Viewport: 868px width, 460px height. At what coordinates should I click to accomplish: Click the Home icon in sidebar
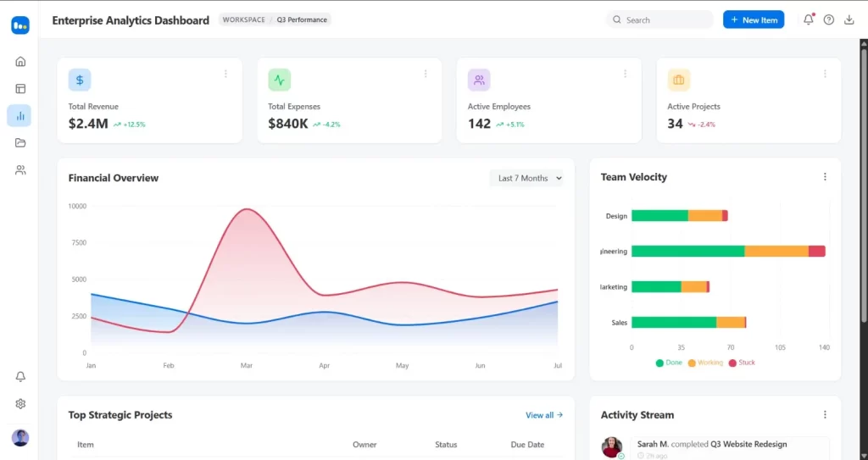pos(20,61)
